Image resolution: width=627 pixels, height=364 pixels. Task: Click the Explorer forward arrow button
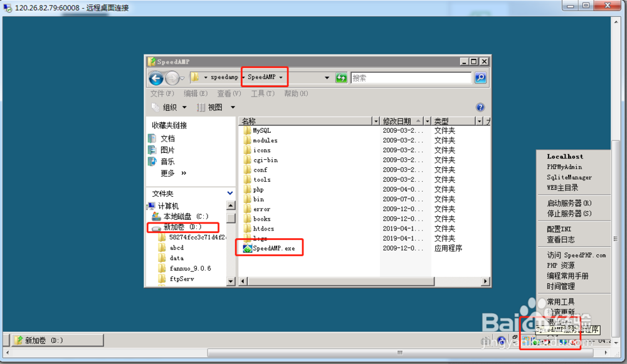172,78
